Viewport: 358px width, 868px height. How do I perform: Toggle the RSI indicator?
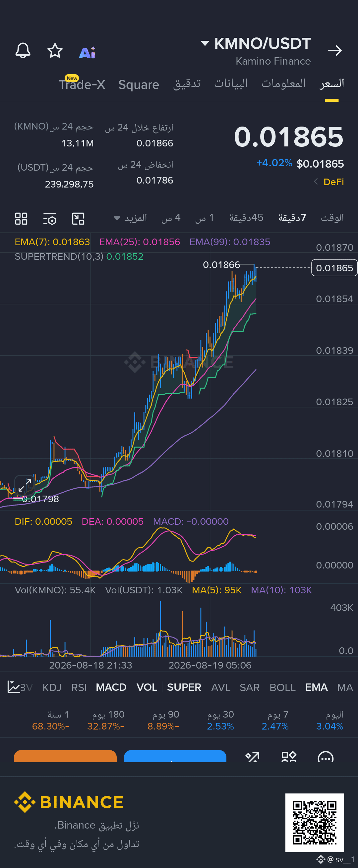point(79,687)
